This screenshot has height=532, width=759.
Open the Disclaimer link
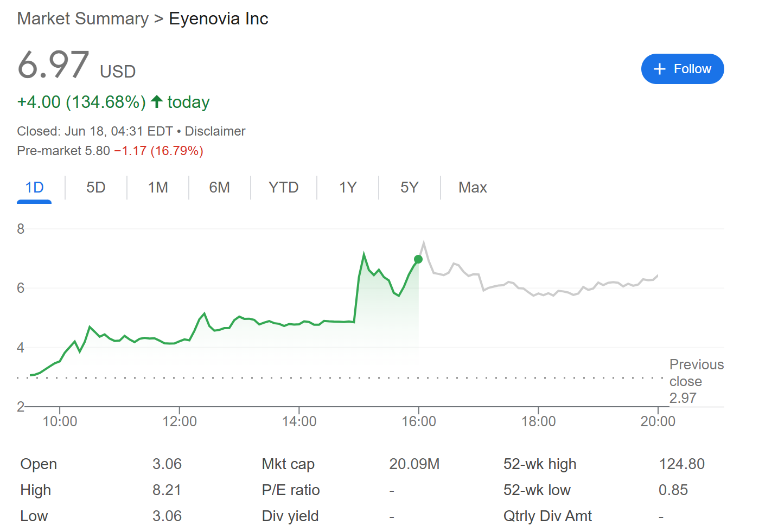[x=215, y=131]
